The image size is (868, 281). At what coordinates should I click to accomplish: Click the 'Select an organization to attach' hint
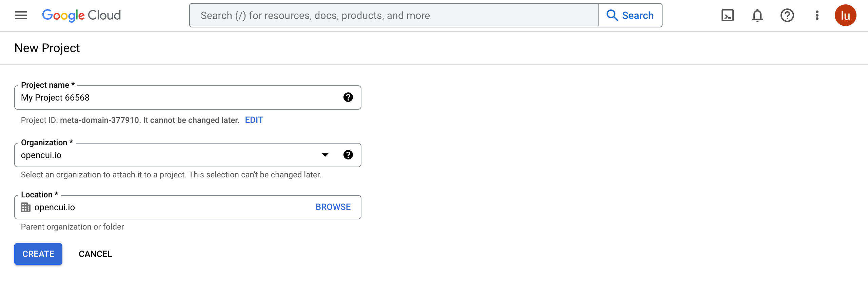[x=171, y=175]
